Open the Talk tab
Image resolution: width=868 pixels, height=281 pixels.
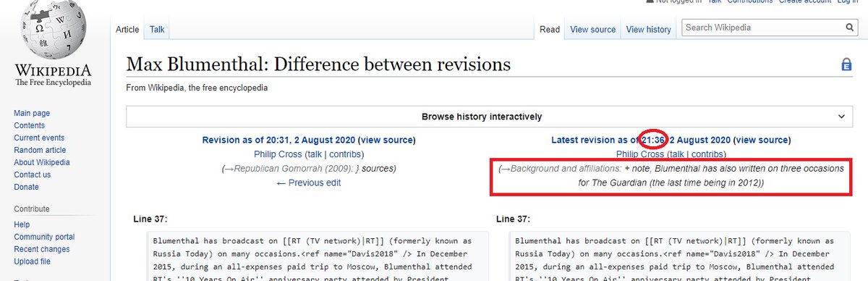click(x=156, y=30)
